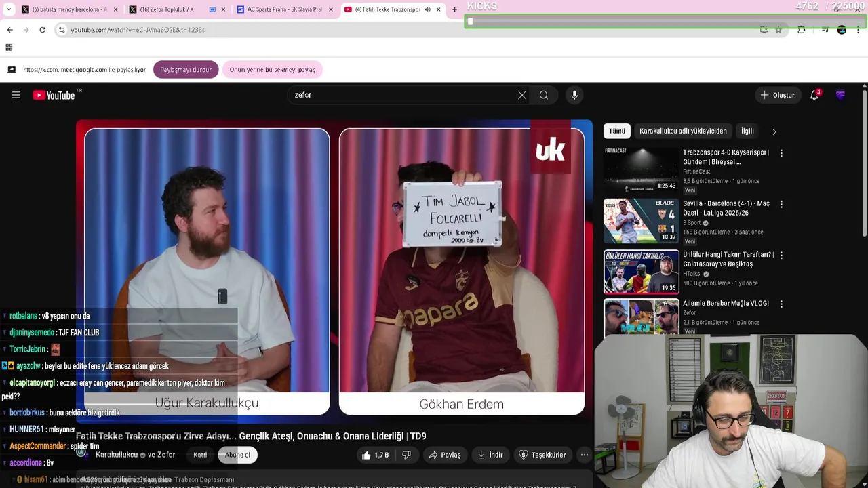Open a new browser tab
The width and height of the screenshot is (868, 488).
[x=454, y=9]
